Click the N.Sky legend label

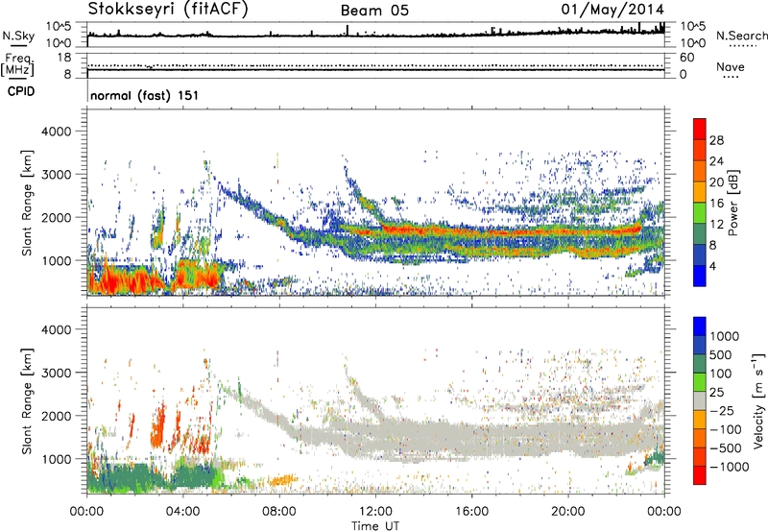tap(18, 36)
